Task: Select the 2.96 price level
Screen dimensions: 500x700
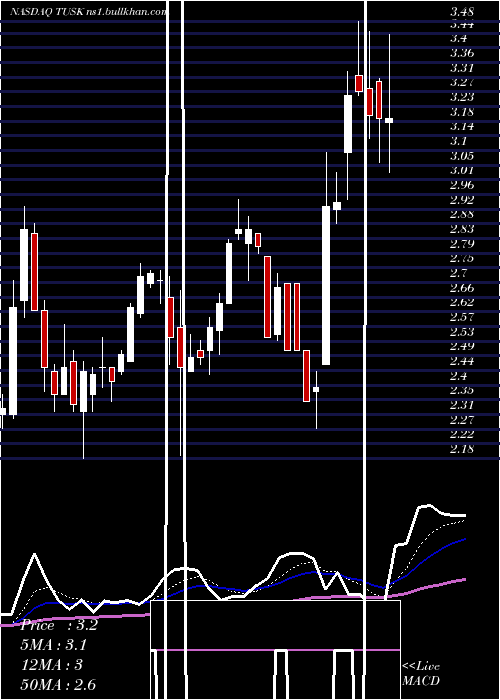Action: (462, 185)
